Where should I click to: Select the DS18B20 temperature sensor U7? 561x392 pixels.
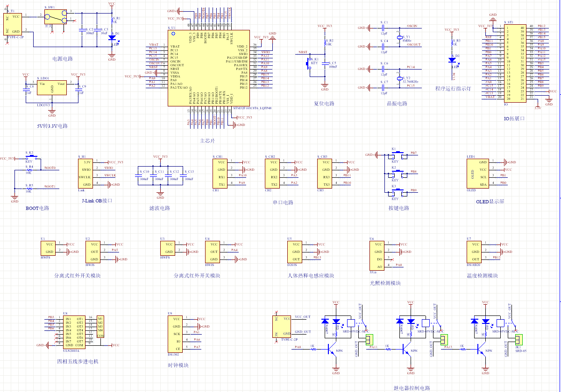pyautogui.click(x=476, y=252)
